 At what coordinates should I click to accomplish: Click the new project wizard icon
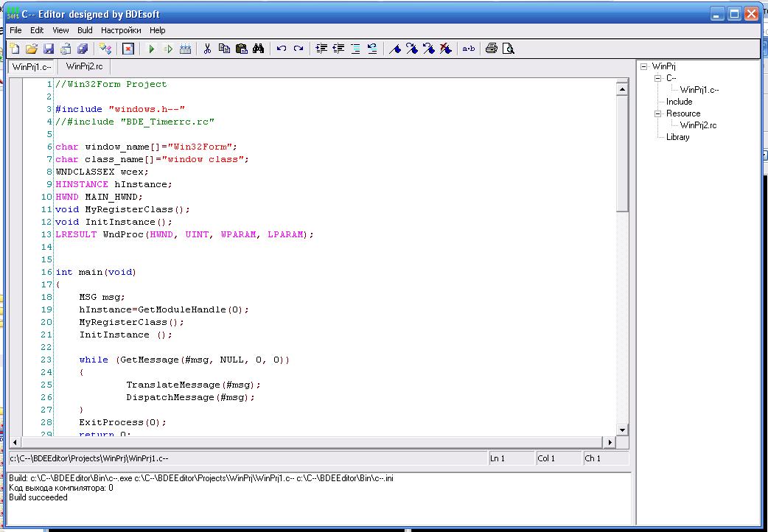(x=105, y=49)
